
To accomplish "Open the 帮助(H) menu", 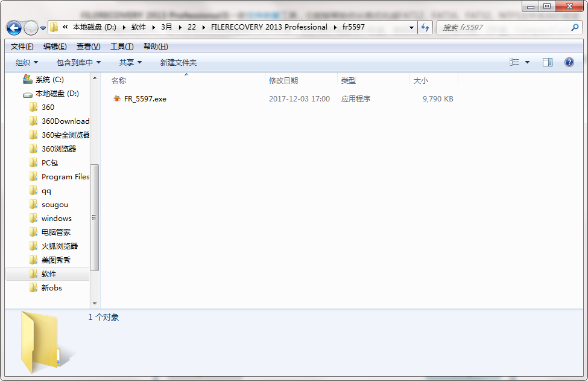I will coord(156,46).
